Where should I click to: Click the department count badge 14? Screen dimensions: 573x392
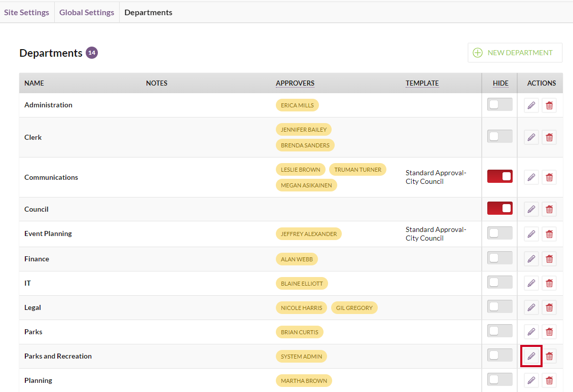click(92, 53)
